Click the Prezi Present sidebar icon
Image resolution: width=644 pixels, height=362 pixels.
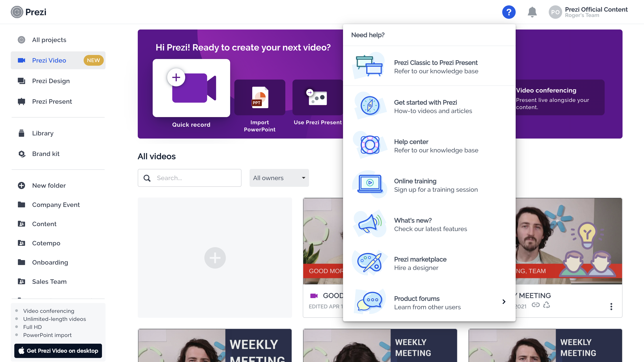tap(21, 101)
